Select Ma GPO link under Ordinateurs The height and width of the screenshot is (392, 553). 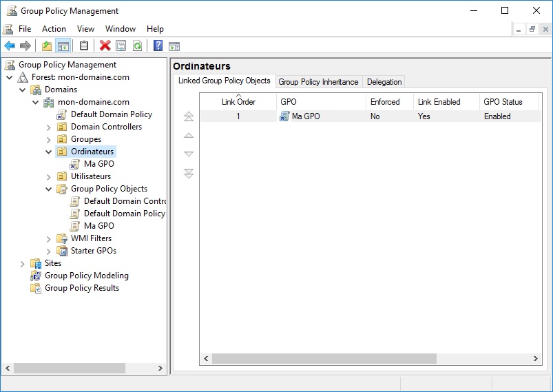(98, 164)
